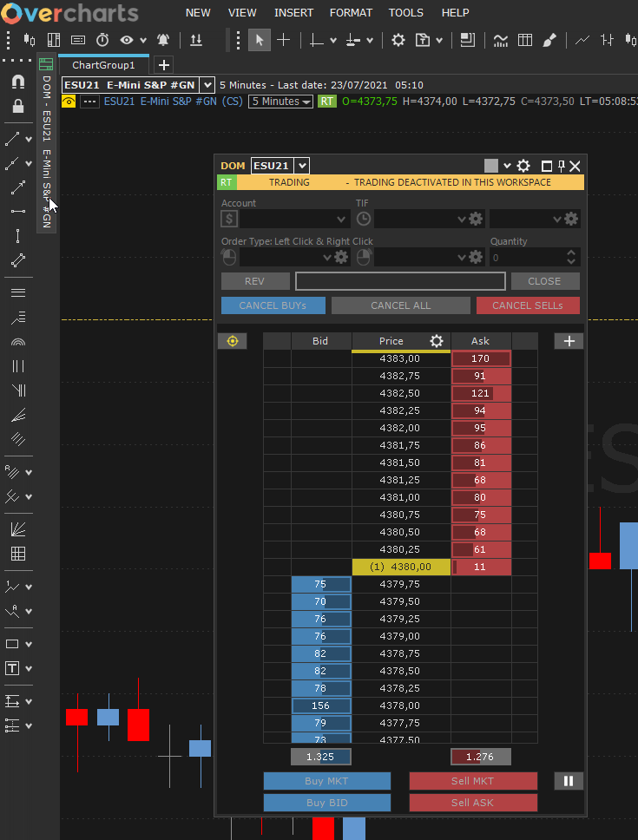The width and height of the screenshot is (638, 840).
Task: Click Price column settings gear
Action: coord(437,341)
